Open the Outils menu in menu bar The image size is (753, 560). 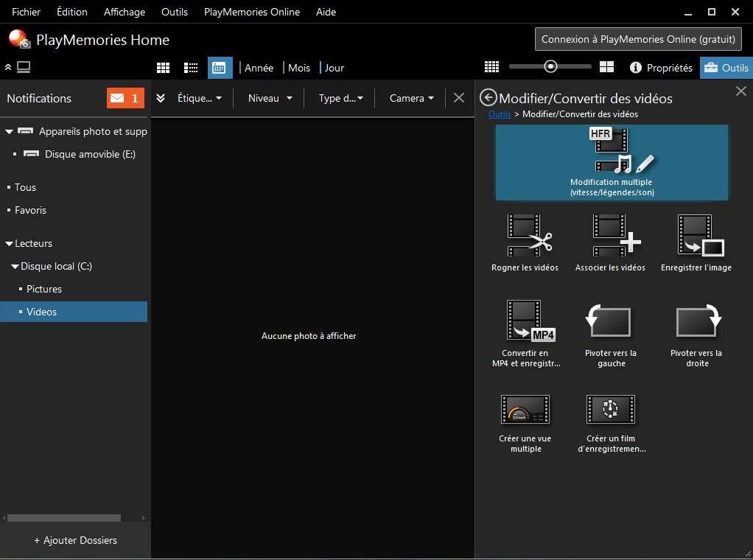[175, 12]
